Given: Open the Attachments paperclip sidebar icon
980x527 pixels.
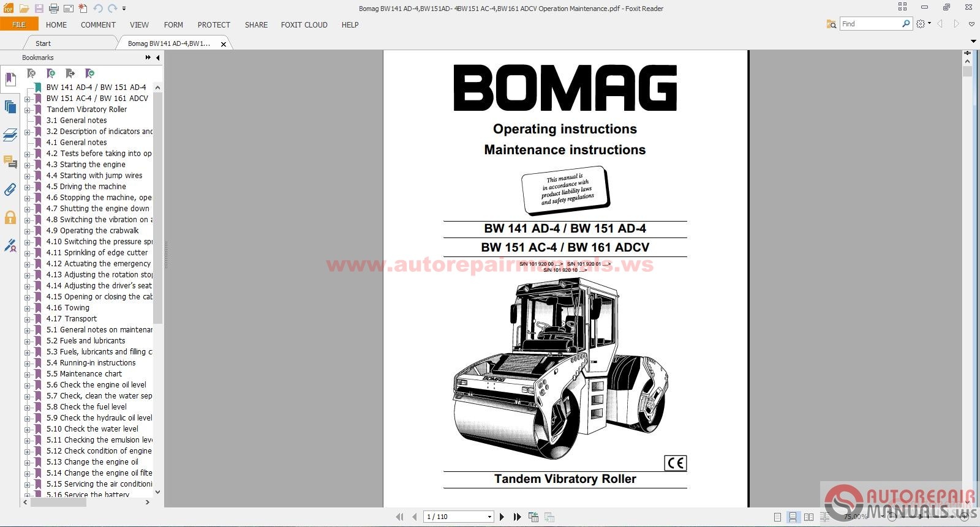Looking at the screenshot, I should pos(10,190).
